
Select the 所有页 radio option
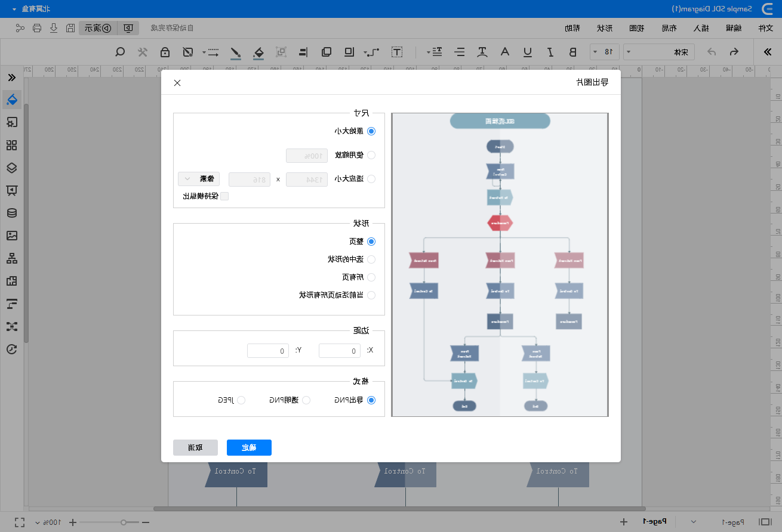pyautogui.click(x=371, y=277)
